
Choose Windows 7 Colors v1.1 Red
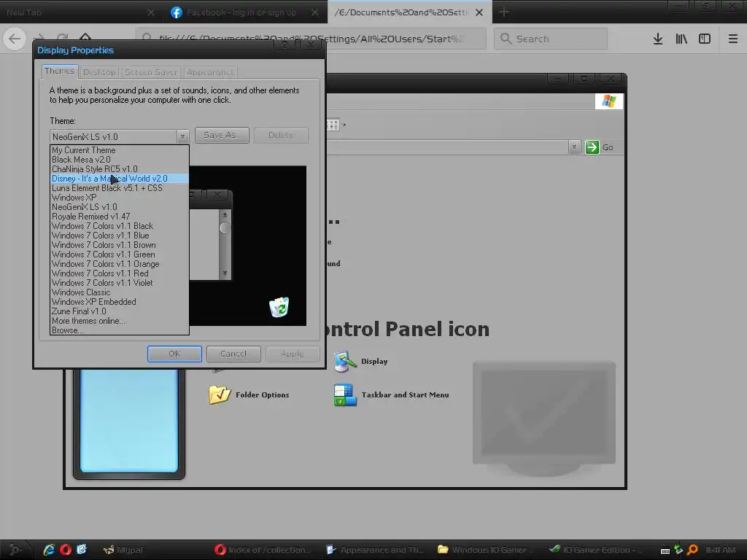coord(120,274)
